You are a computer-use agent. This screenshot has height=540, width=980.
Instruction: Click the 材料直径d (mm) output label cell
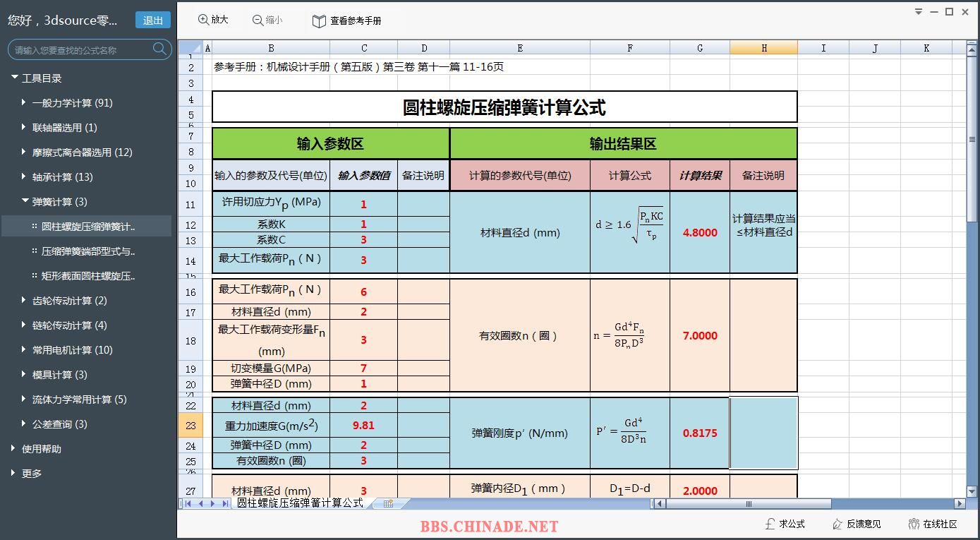[520, 232]
